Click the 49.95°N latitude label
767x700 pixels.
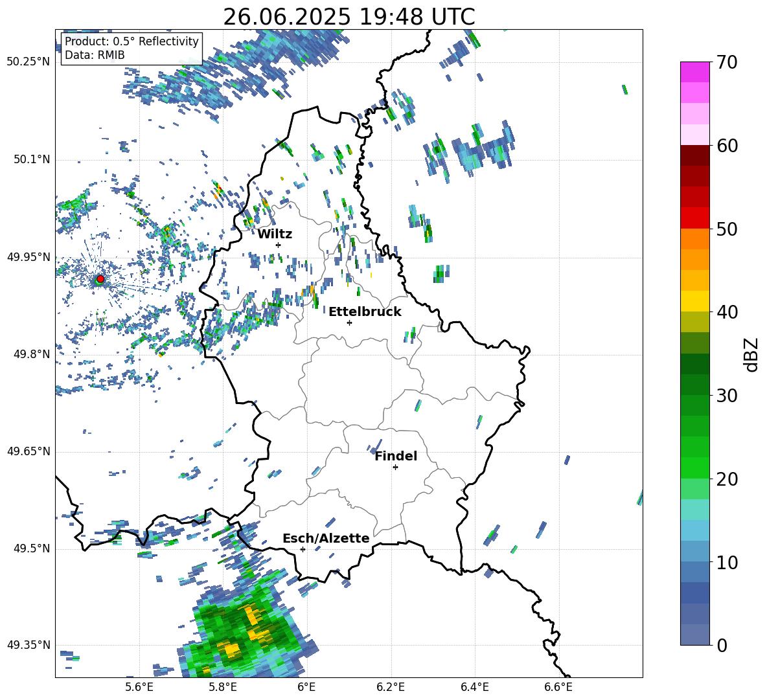pyautogui.click(x=29, y=257)
